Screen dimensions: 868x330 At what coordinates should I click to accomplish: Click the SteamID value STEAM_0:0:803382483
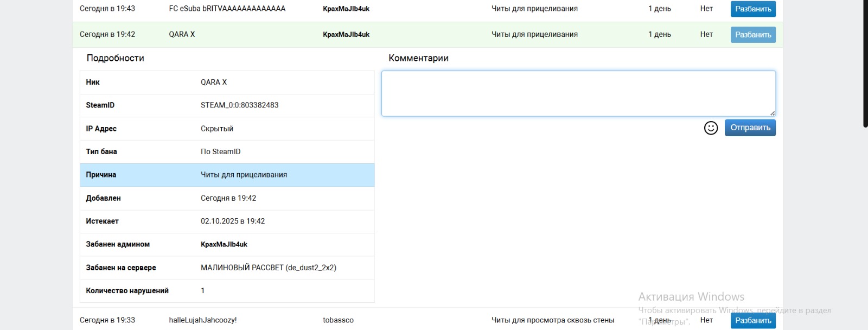click(x=239, y=105)
